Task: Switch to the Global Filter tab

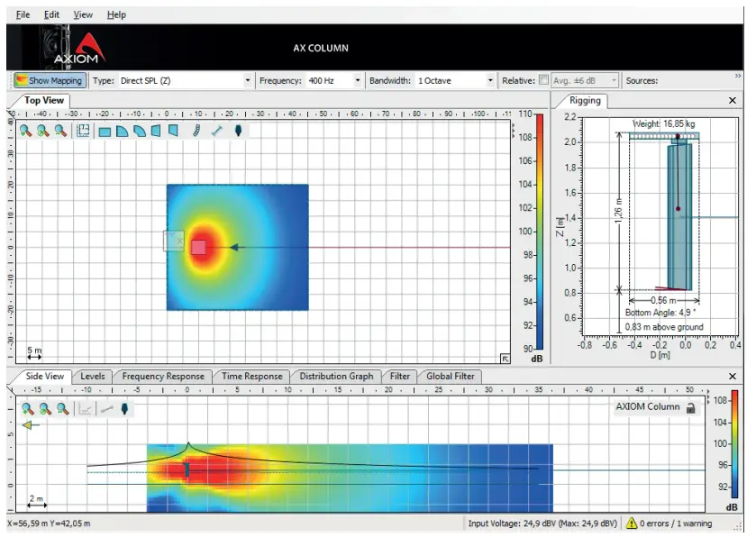Action: 451,376
